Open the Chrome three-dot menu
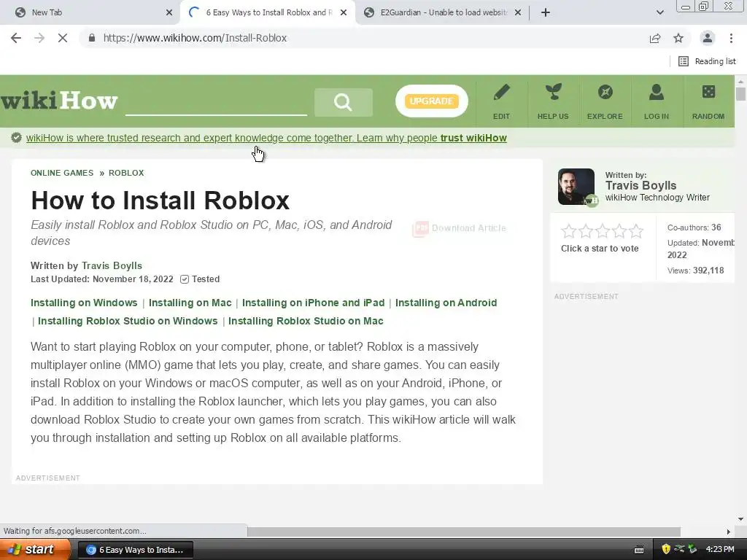Image resolution: width=747 pixels, height=560 pixels. click(x=731, y=38)
